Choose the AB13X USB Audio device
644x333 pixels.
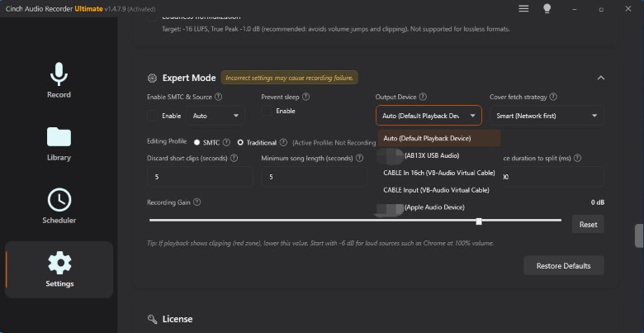point(439,156)
